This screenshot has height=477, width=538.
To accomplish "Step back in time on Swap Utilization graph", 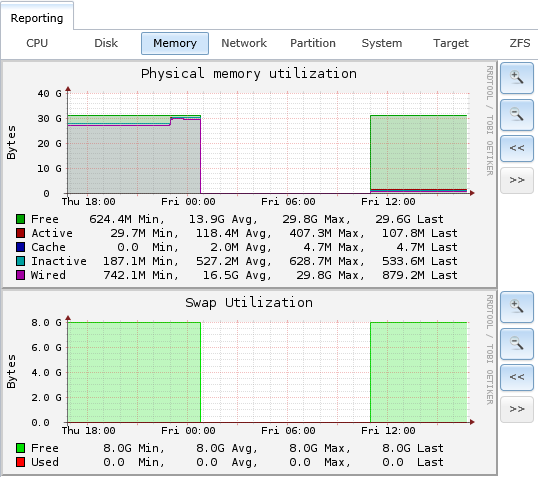I will click(x=517, y=377).
